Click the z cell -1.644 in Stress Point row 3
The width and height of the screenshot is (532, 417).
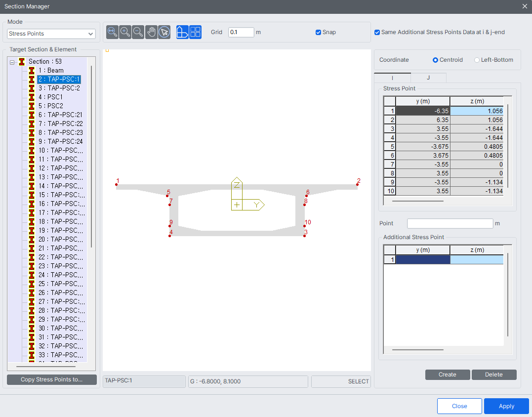(x=477, y=129)
